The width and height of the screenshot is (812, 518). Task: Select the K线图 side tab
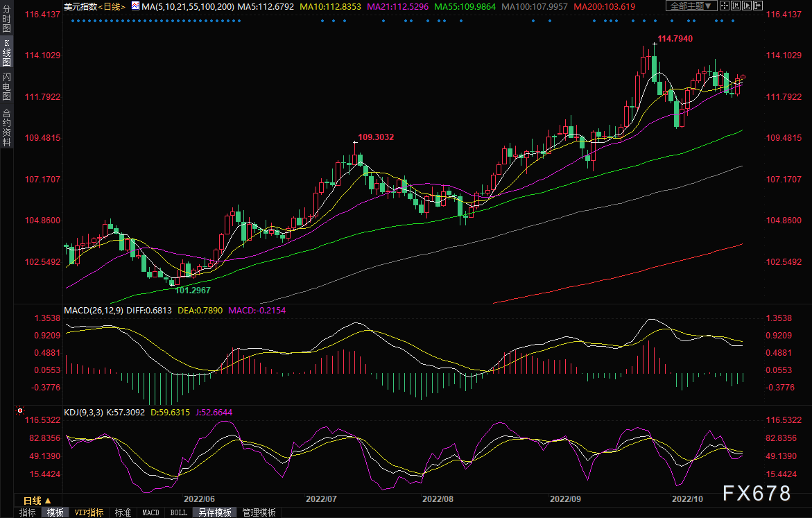pos(6,53)
